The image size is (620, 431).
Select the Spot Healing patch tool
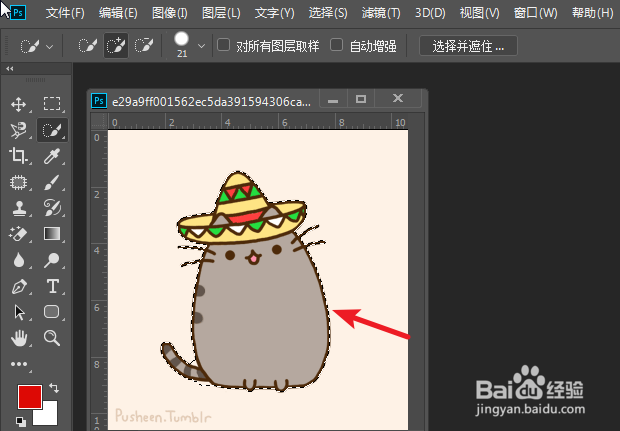click(x=18, y=182)
